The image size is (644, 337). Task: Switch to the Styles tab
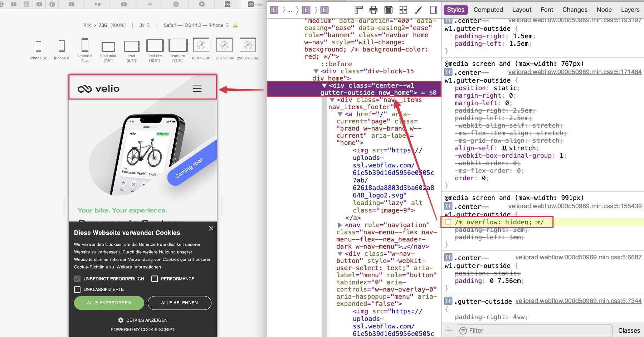coord(455,10)
